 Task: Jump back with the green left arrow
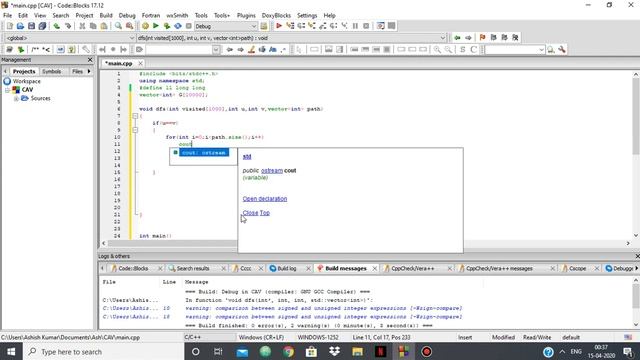tap(458, 38)
